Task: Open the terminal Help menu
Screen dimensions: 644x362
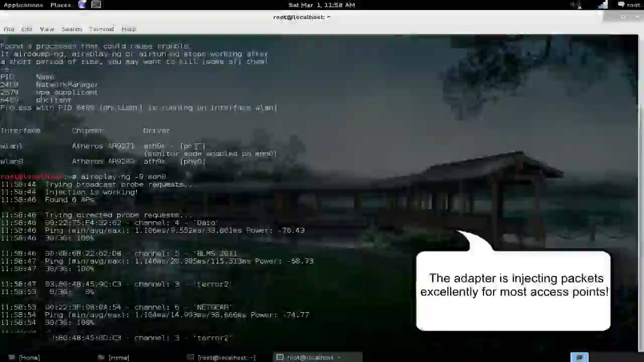Action: [x=129, y=29]
